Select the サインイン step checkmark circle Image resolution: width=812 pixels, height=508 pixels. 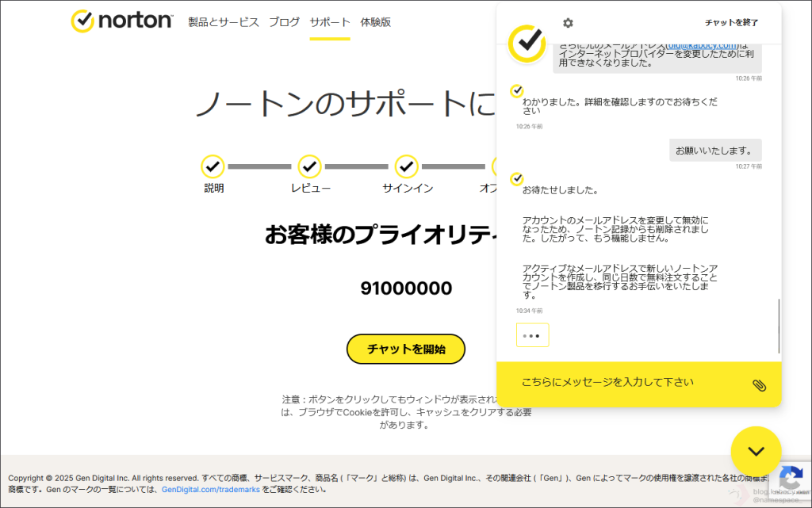pyautogui.click(x=407, y=166)
